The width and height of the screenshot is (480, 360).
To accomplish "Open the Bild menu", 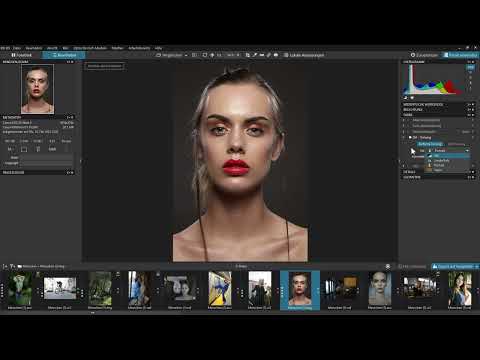I will 65,48.
